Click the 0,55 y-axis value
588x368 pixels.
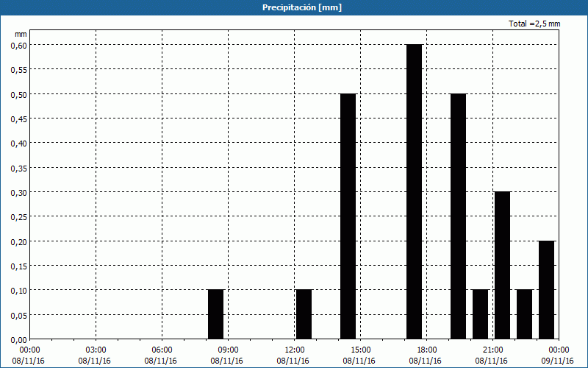click(x=19, y=69)
